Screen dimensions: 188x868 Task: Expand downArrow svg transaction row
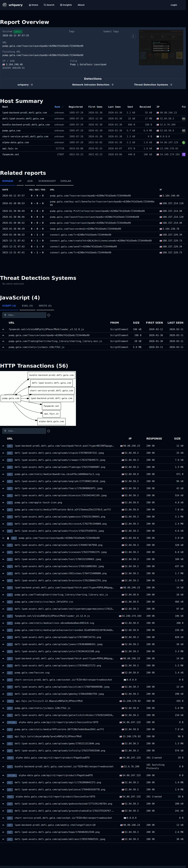coord(3,474)
